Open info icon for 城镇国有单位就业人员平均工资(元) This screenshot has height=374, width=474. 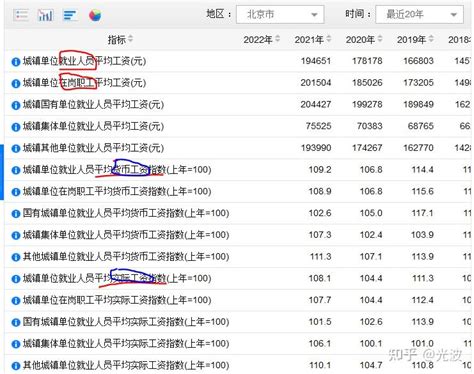pyautogui.click(x=16, y=105)
